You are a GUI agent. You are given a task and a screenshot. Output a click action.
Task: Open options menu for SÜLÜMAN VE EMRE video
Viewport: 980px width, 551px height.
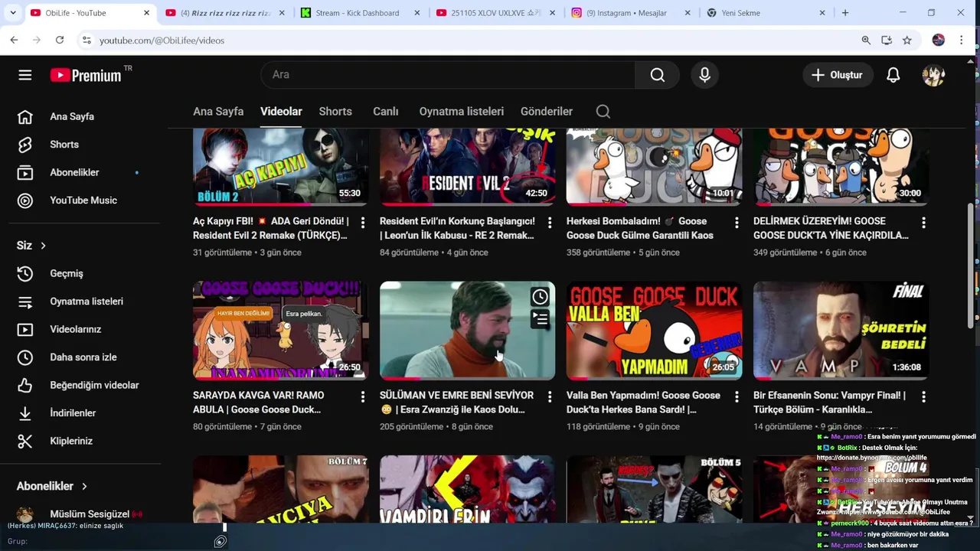coord(550,396)
